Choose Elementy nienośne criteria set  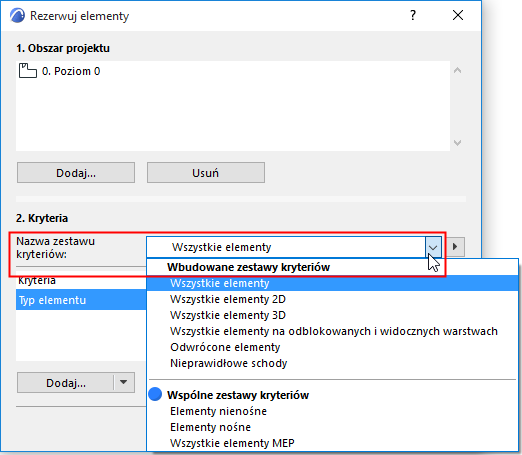(332, 411)
